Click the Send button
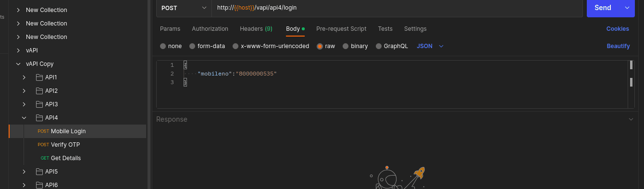This screenshot has height=189, width=644. click(x=603, y=8)
